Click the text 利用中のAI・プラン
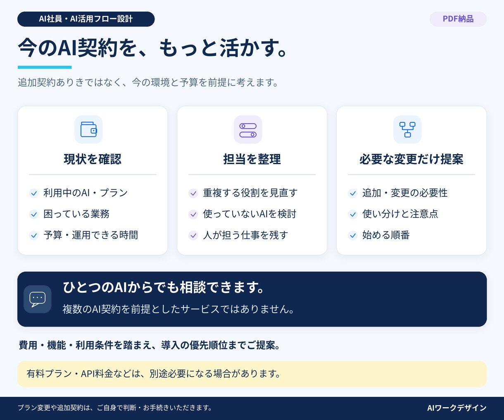Image resolution: width=504 pixels, height=420 pixels. tap(86, 193)
